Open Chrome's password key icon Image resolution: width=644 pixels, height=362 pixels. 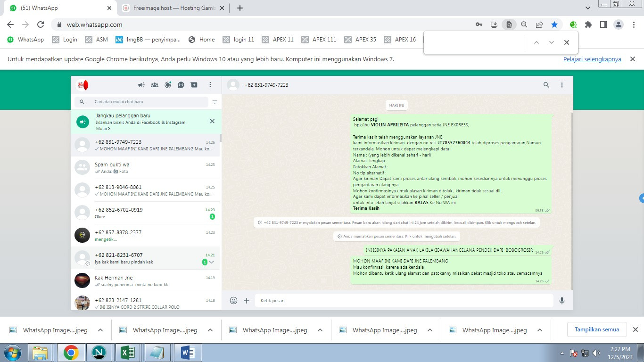[479, 25]
